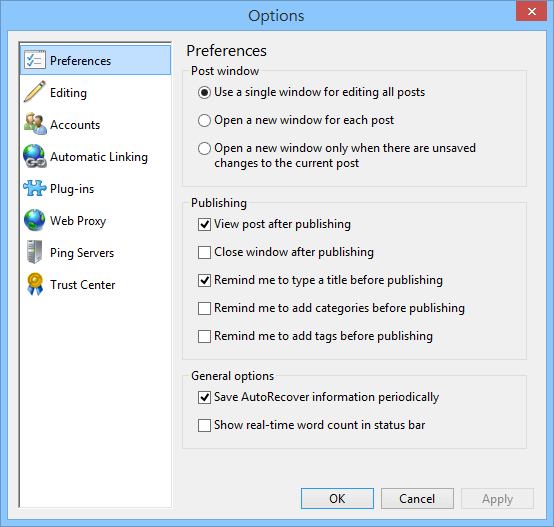Image resolution: width=554 pixels, height=527 pixels.
Task: Click the Preferences checklist icon
Action: [35, 60]
